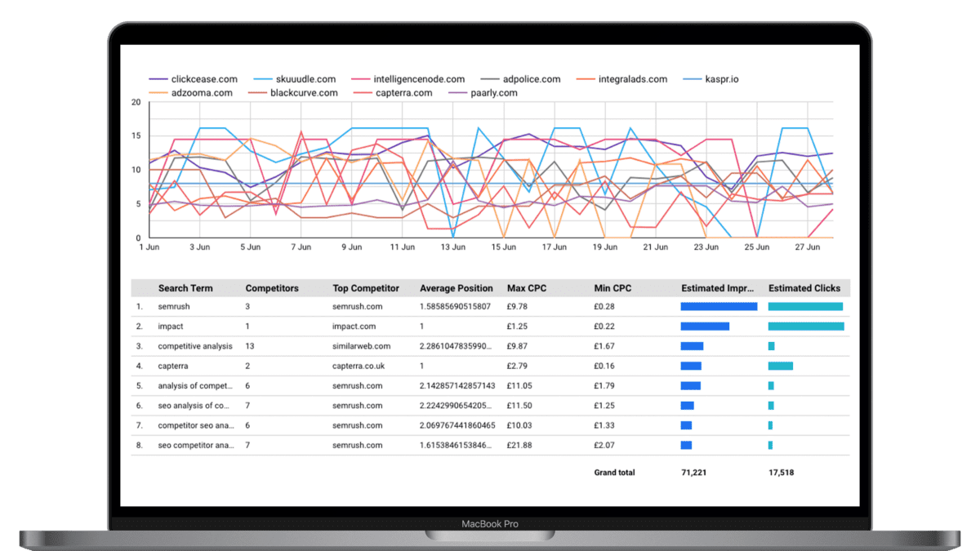Click the Grand total label
Image resolution: width=980 pixels, height=551 pixels.
(614, 473)
